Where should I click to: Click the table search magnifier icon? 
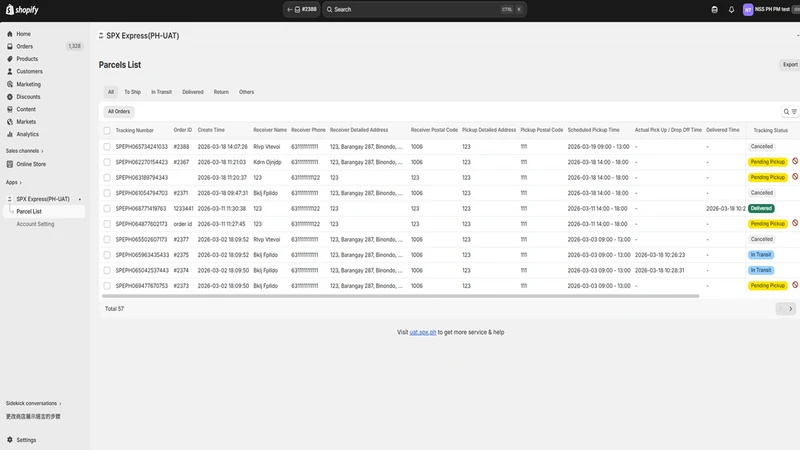pos(786,112)
